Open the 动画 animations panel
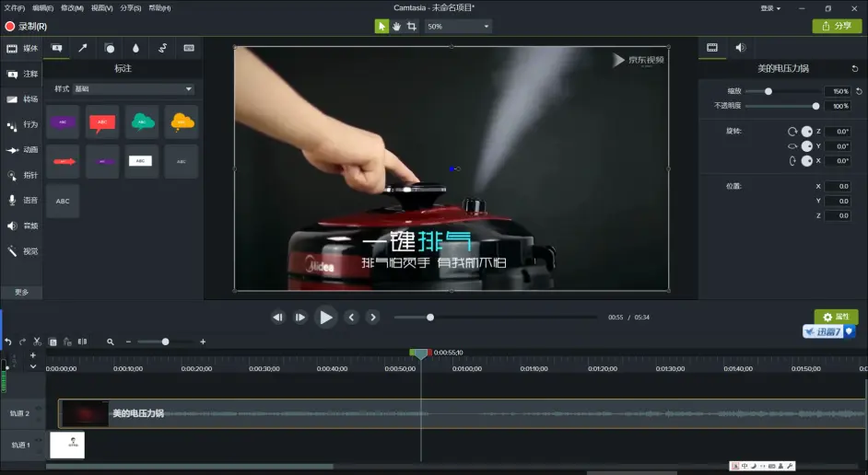Screen dimensions: 868x475 coord(22,150)
